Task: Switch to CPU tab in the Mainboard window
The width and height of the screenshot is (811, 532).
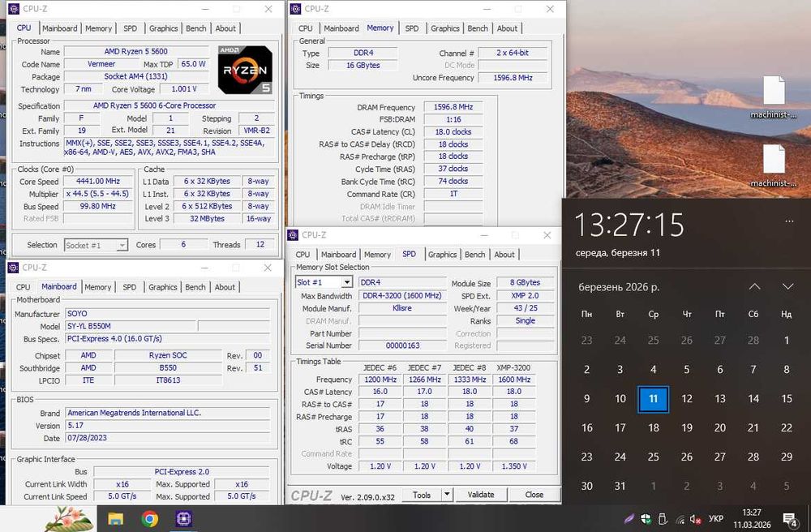Action: pyautogui.click(x=24, y=287)
